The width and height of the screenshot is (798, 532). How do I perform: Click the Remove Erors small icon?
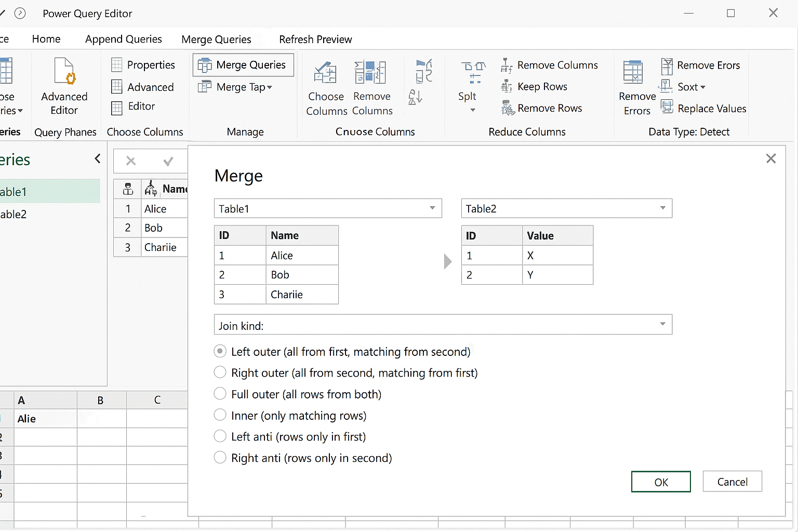(667, 66)
